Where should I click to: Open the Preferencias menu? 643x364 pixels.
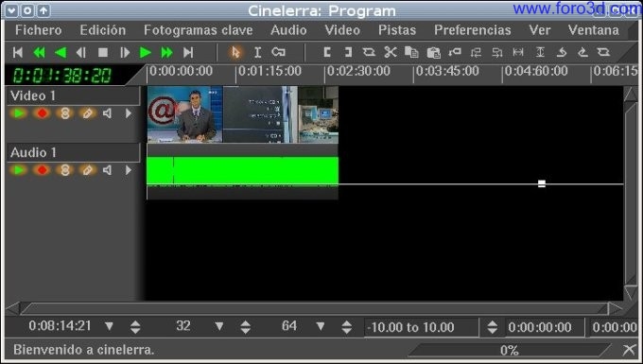tap(473, 30)
